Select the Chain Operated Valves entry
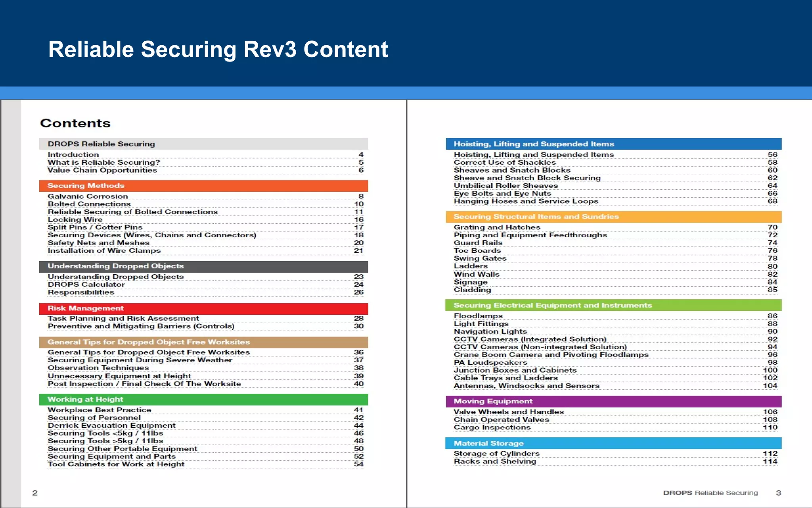 501,419
